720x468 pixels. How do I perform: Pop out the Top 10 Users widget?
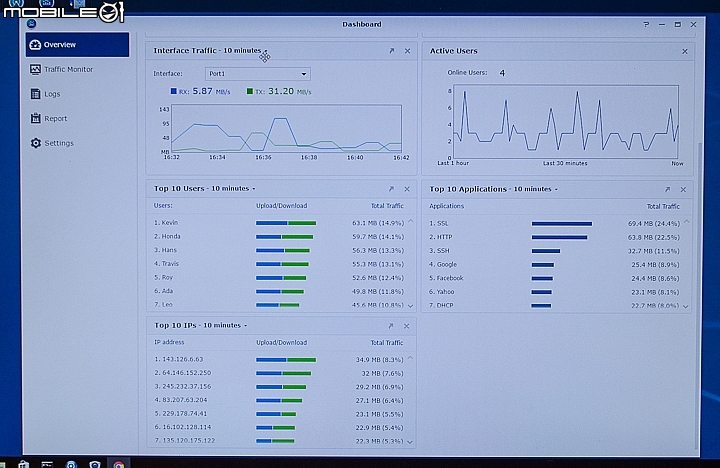pos(391,189)
